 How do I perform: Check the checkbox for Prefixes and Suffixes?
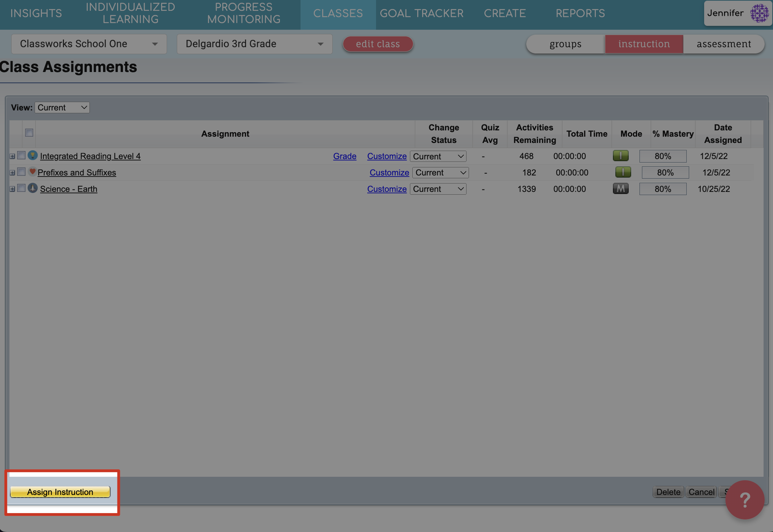(x=21, y=172)
